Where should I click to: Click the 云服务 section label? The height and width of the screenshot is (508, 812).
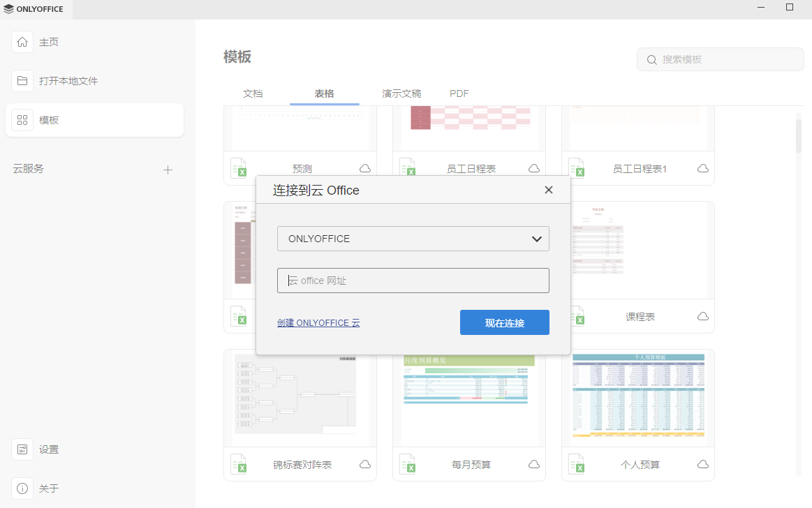tap(29, 169)
